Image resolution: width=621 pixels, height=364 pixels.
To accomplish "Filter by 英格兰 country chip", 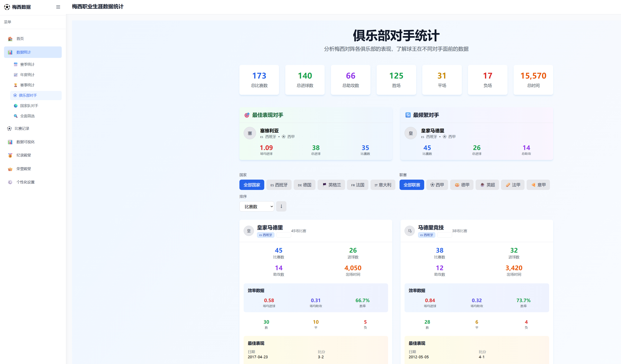I will click(x=331, y=185).
